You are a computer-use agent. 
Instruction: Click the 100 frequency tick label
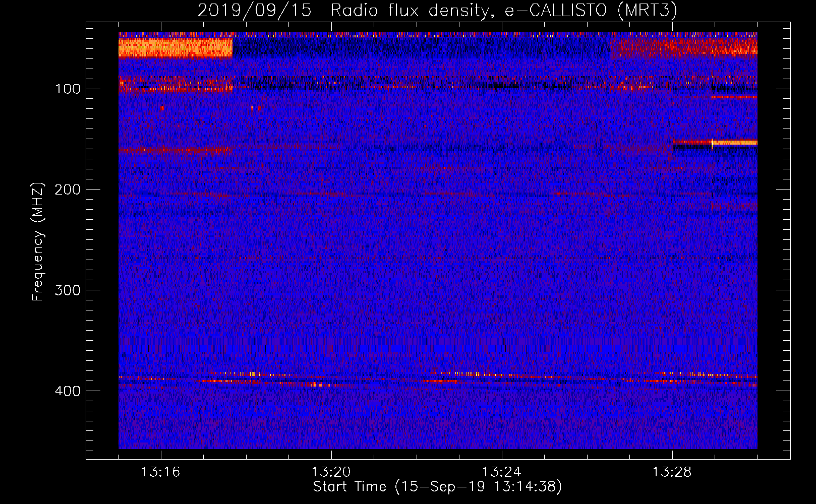tap(68, 89)
